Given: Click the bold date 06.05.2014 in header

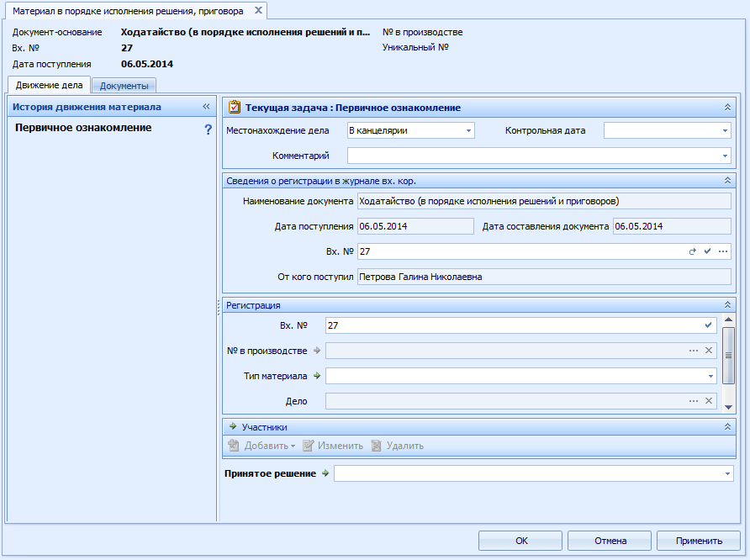Looking at the screenshot, I should 147,64.
